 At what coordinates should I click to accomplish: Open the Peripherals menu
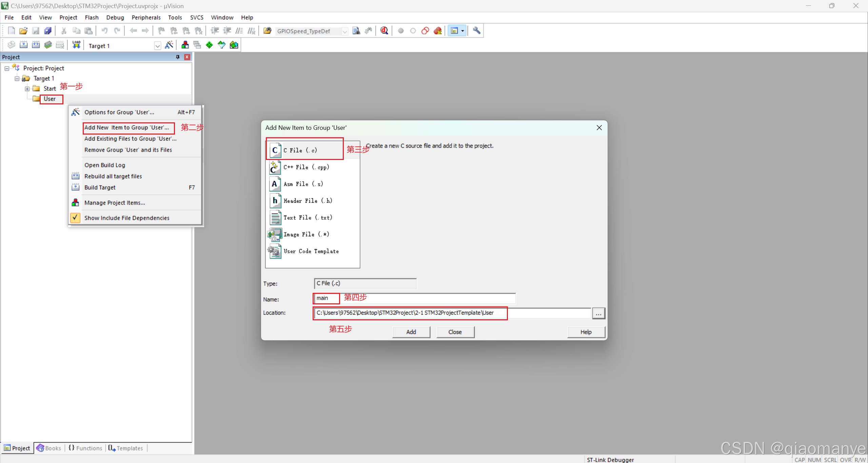pos(146,17)
